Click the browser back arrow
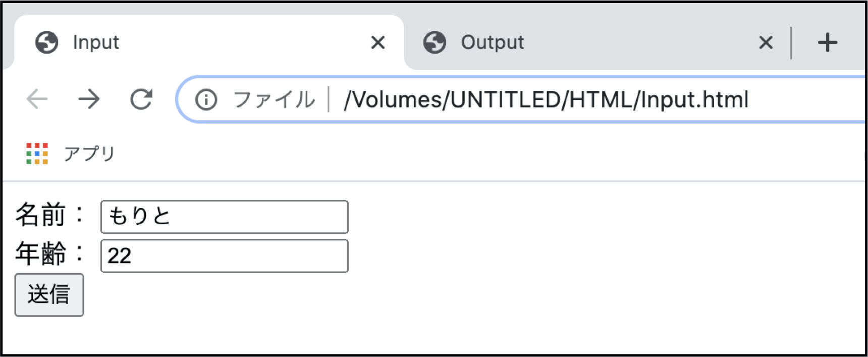The image size is (868, 357). pos(37,99)
